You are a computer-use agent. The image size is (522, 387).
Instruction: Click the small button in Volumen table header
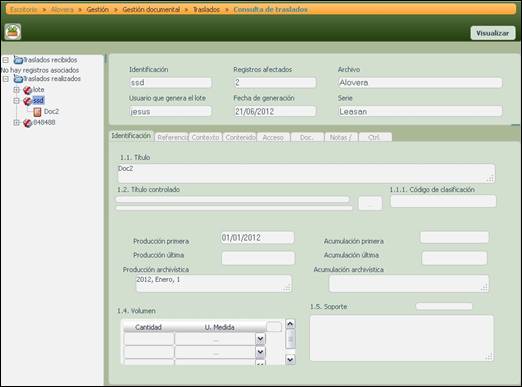pos(274,327)
